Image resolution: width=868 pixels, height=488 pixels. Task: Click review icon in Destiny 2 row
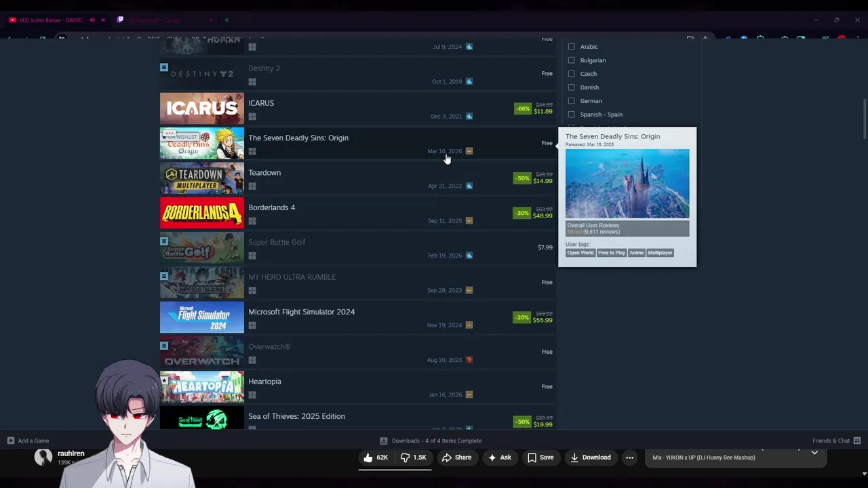469,81
